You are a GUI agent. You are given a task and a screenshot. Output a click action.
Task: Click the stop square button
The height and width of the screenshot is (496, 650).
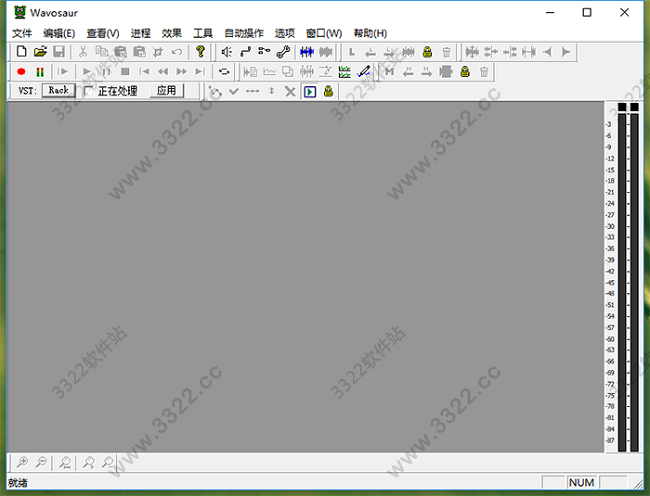point(125,72)
